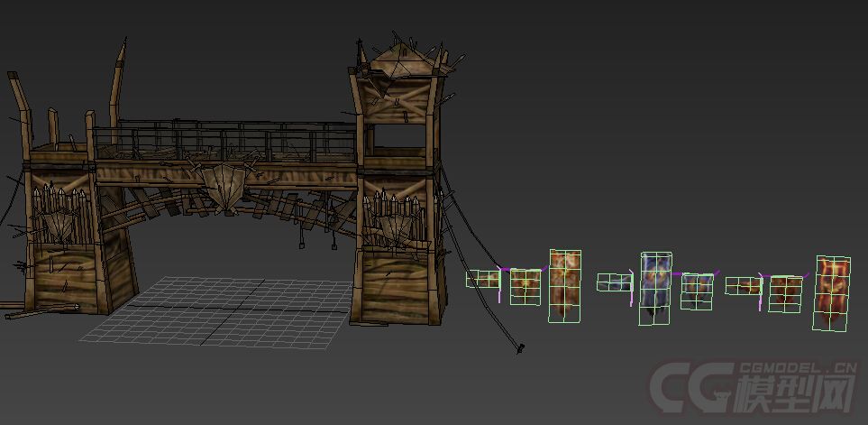Select the medium square banner in leftmost group

[525, 287]
